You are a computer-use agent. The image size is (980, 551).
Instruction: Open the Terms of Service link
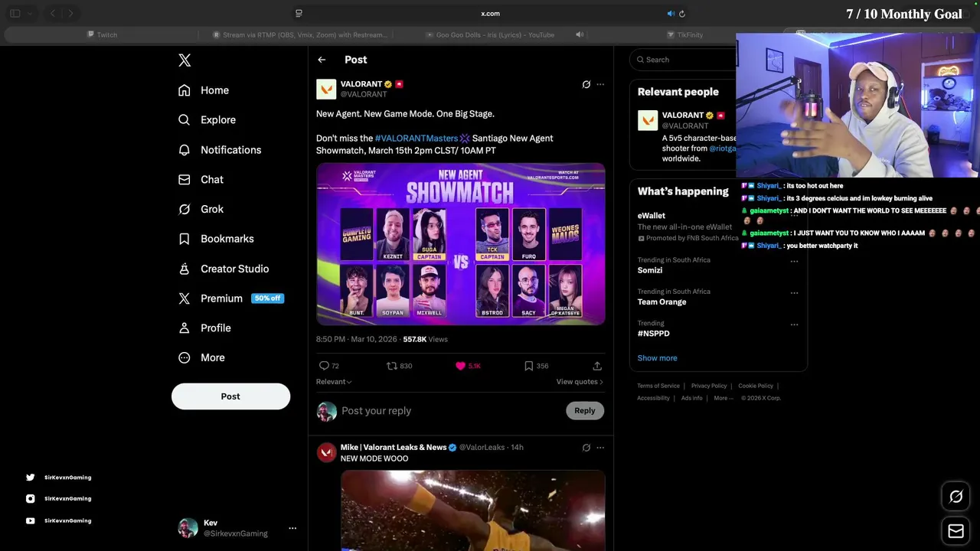[658, 386]
